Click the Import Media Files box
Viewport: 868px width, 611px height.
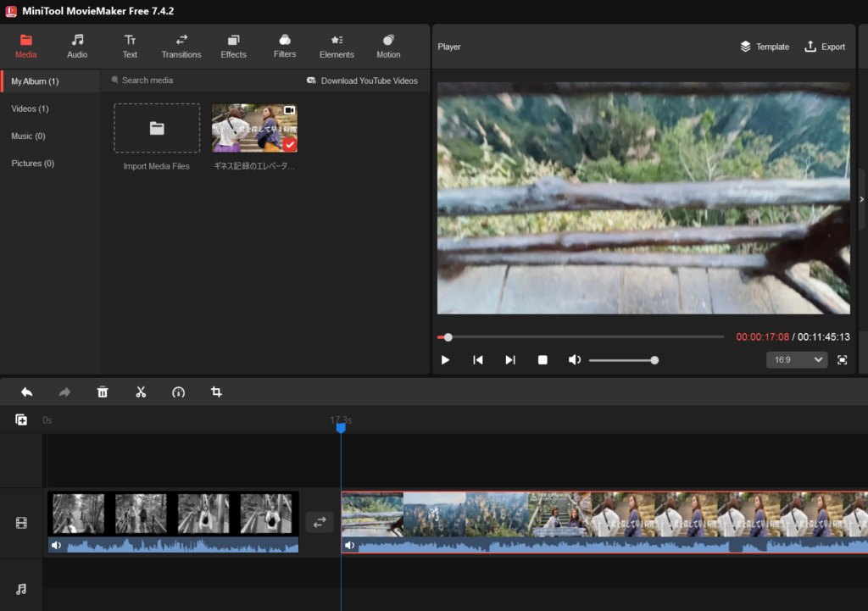tap(157, 129)
